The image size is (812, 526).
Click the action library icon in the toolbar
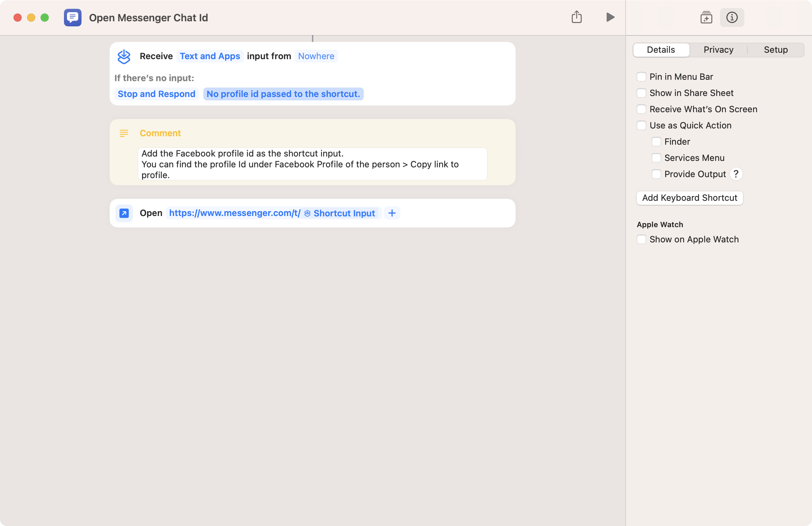tap(706, 17)
